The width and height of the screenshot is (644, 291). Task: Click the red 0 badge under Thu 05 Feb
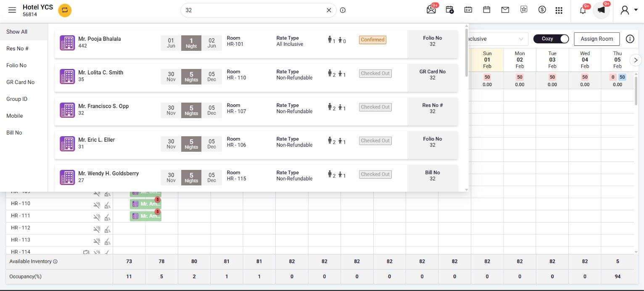point(613,77)
